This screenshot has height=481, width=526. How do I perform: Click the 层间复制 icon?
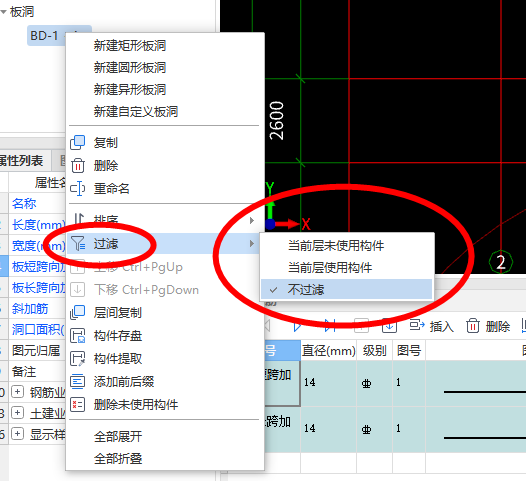(77, 313)
